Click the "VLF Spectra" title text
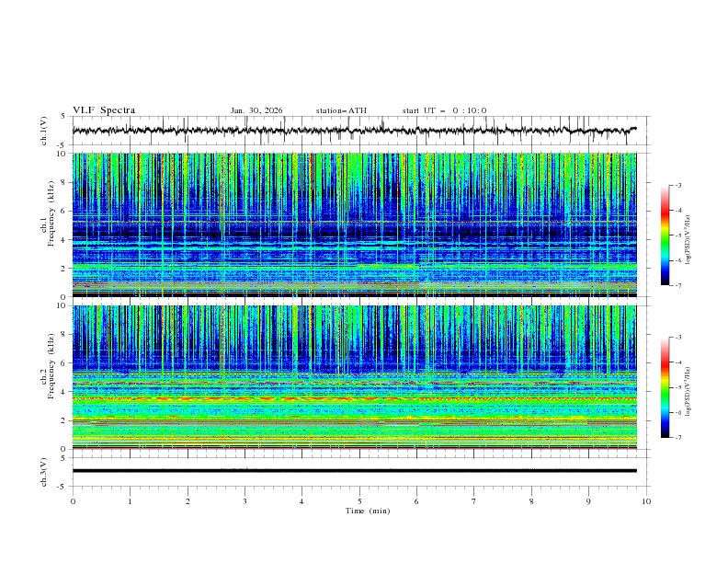Image resolution: width=728 pixels, height=563 pixels. click(x=104, y=110)
